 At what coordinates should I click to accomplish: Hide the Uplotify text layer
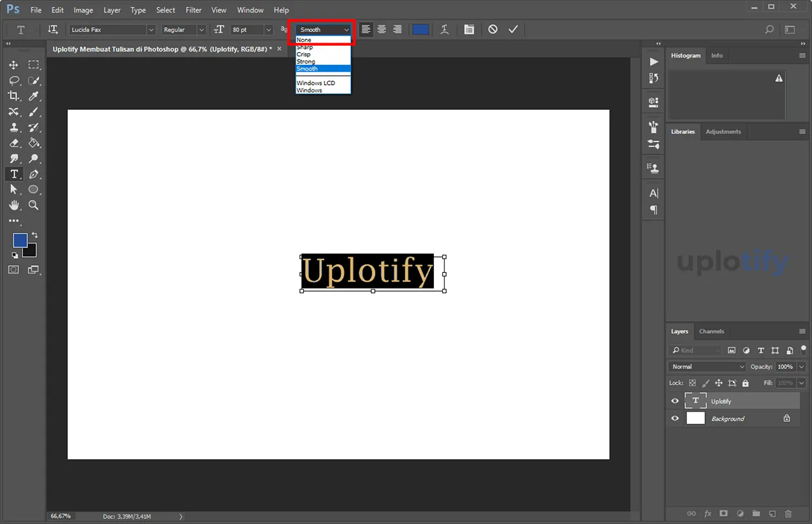click(x=675, y=401)
